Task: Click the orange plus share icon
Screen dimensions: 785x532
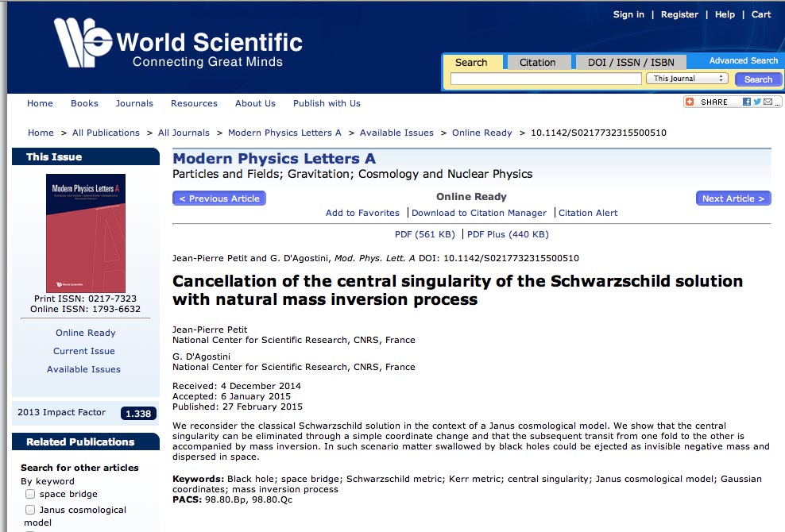Action: (690, 102)
